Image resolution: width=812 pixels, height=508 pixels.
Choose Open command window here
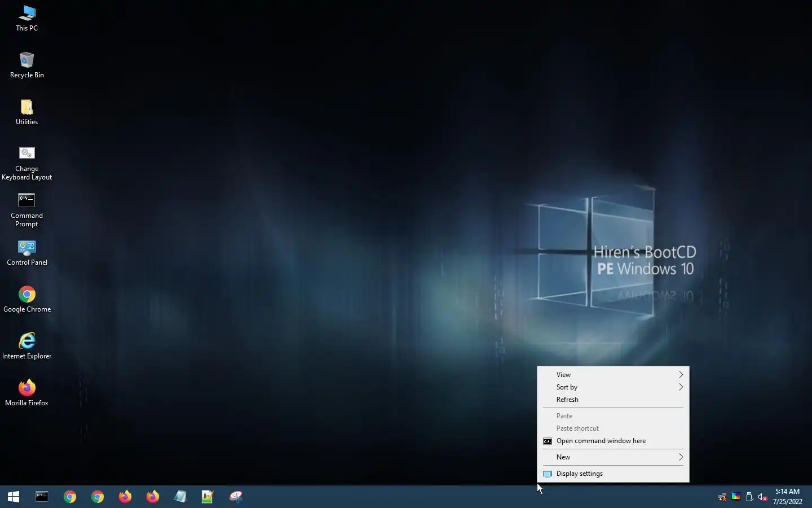click(613, 441)
